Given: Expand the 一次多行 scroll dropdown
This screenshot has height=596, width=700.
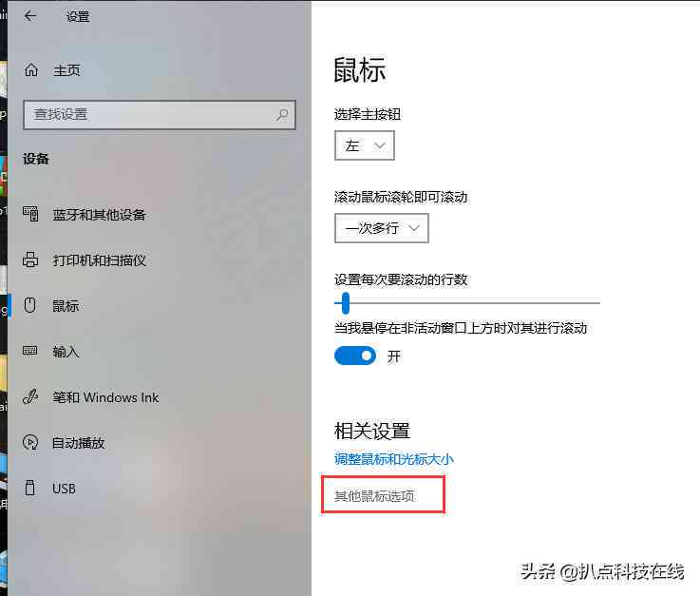Looking at the screenshot, I should (381, 228).
